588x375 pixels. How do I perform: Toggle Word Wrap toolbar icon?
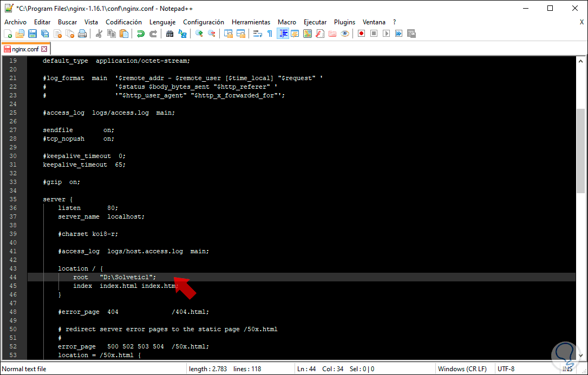(x=258, y=34)
